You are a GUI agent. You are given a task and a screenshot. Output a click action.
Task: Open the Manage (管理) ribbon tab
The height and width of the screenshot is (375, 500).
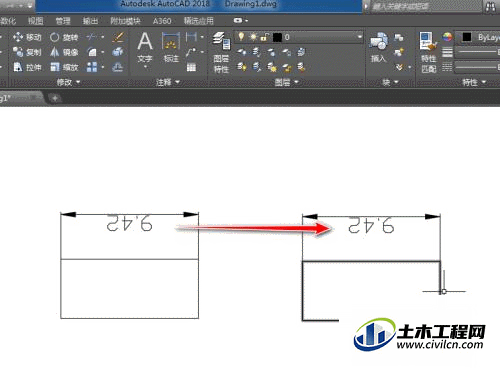tap(63, 21)
